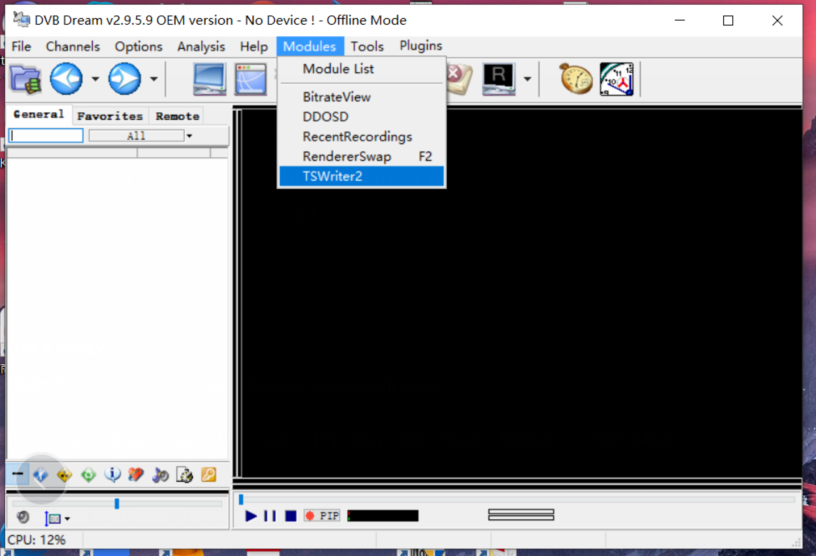Choose DDOSD module
This screenshot has width=816, height=556.
(362, 117)
